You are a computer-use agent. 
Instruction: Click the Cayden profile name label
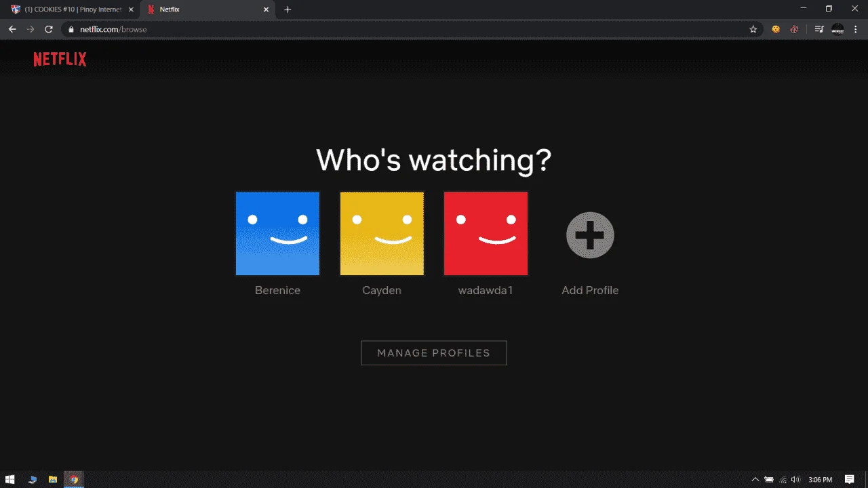[x=382, y=290]
